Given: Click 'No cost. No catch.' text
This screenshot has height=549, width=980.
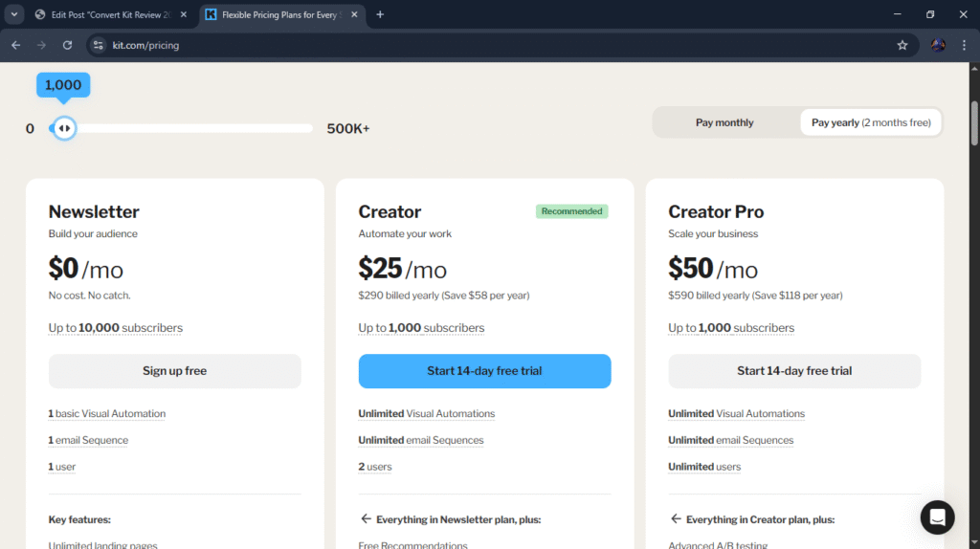Looking at the screenshot, I should (x=89, y=296).
